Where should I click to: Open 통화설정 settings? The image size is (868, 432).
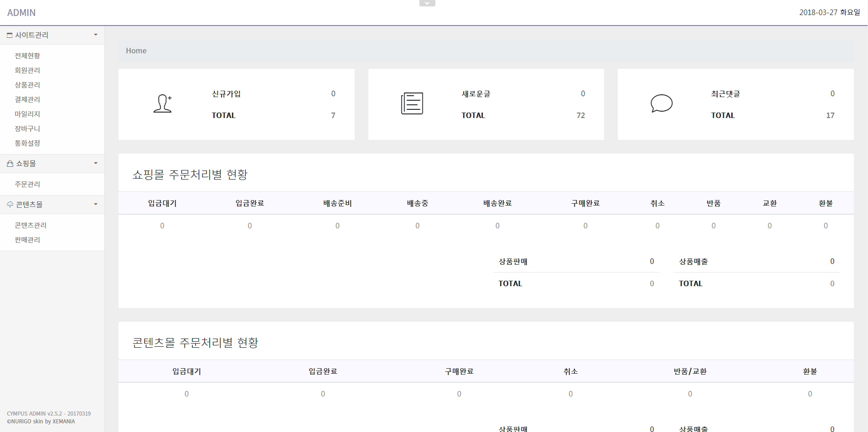click(27, 143)
